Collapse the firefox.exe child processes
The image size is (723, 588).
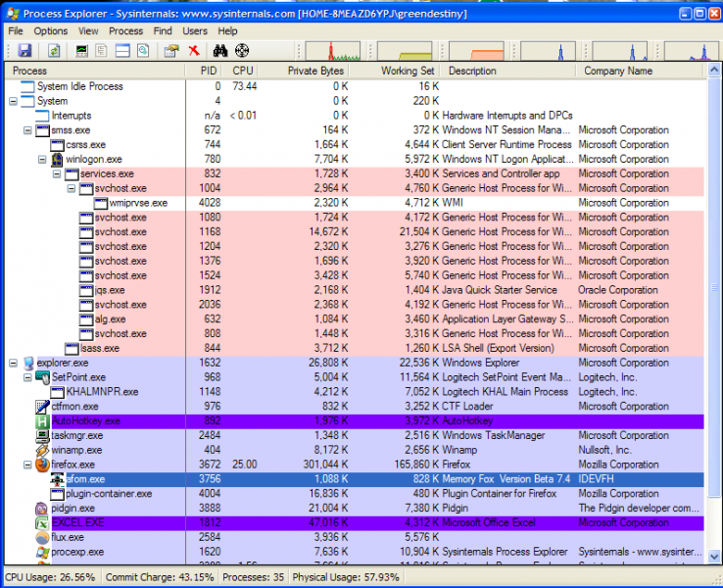pos(27,465)
